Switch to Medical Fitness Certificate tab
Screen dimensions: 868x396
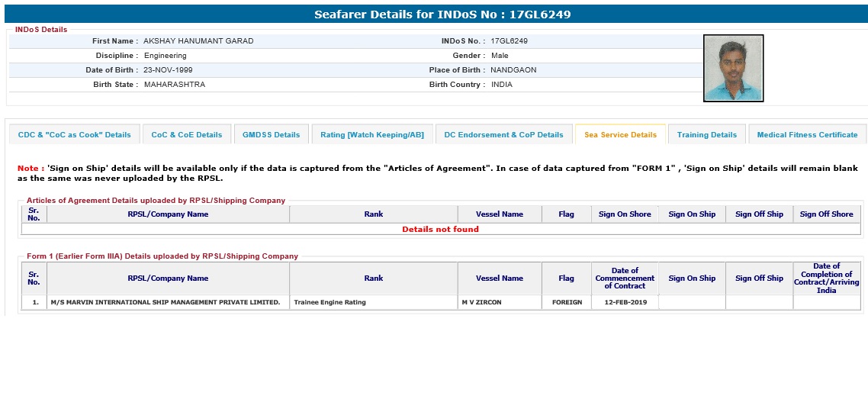click(x=807, y=134)
